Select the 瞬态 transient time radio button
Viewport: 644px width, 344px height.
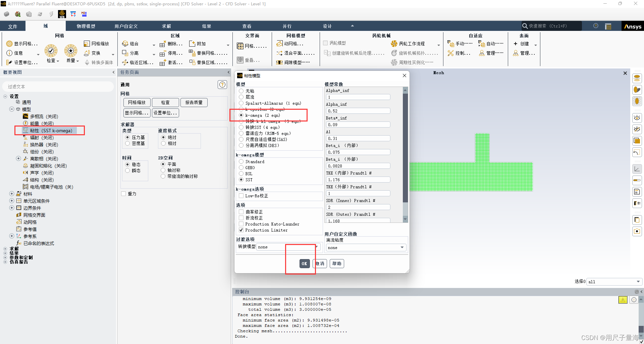click(127, 170)
